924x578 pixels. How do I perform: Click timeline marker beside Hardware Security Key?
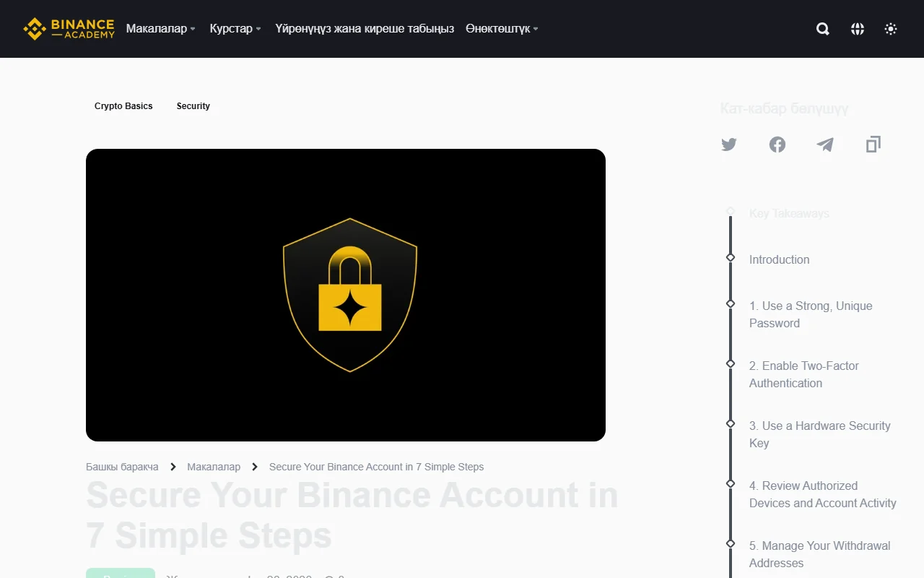pyautogui.click(x=731, y=423)
